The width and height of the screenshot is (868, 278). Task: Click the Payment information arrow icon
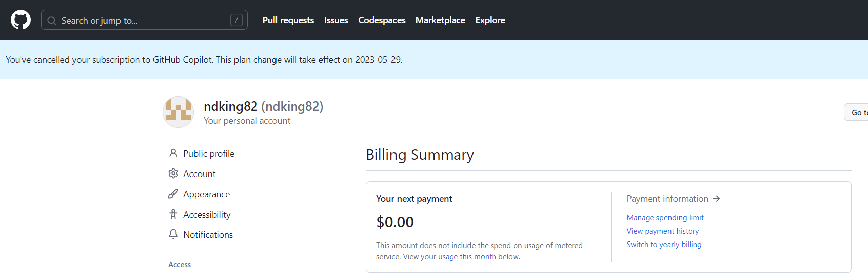point(717,199)
